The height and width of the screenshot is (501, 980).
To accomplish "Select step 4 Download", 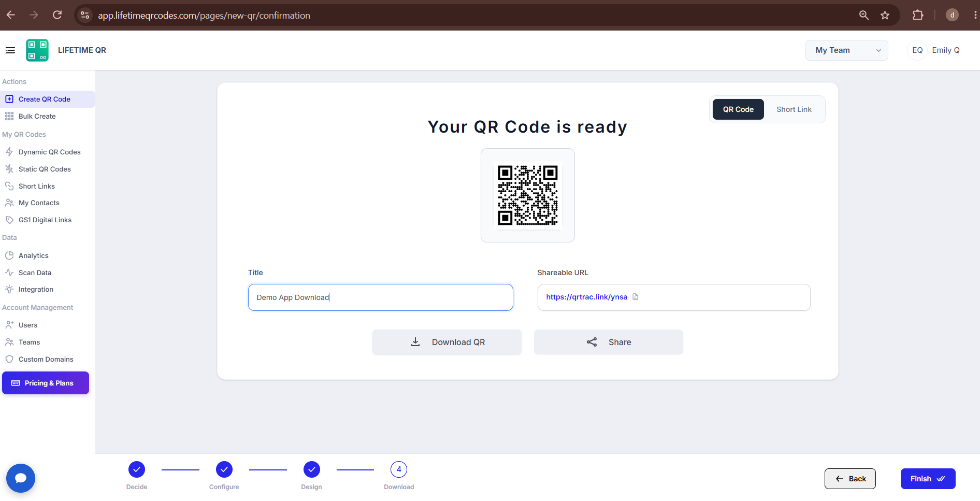I will [399, 469].
